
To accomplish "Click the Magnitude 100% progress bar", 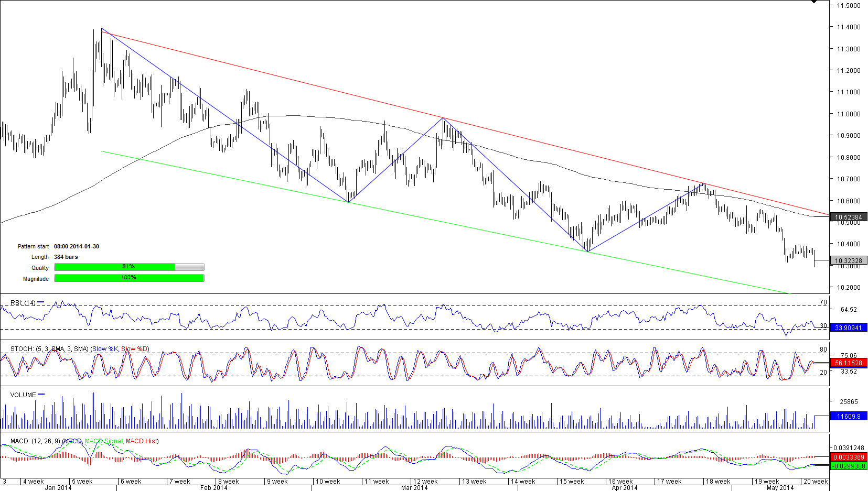I will point(129,278).
